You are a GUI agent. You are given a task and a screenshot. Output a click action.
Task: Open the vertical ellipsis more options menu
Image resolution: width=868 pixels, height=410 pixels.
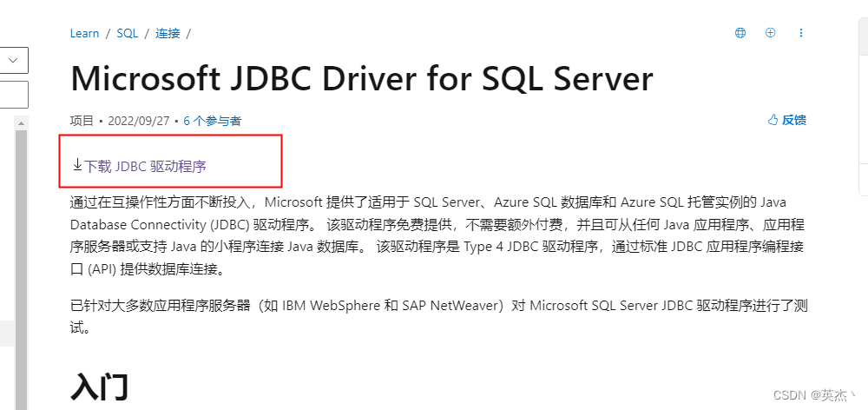pos(801,33)
